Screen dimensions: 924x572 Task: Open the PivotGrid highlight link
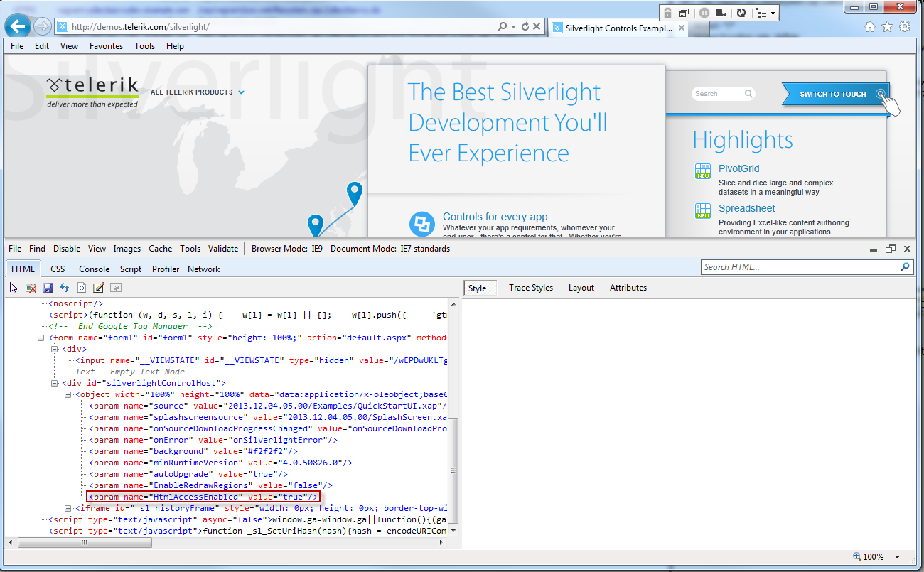(x=738, y=169)
